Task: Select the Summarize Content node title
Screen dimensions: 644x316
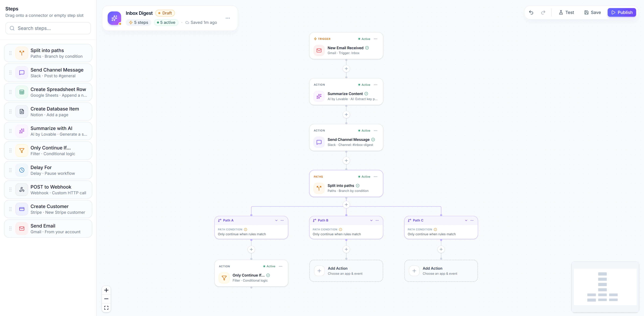Action: click(345, 94)
